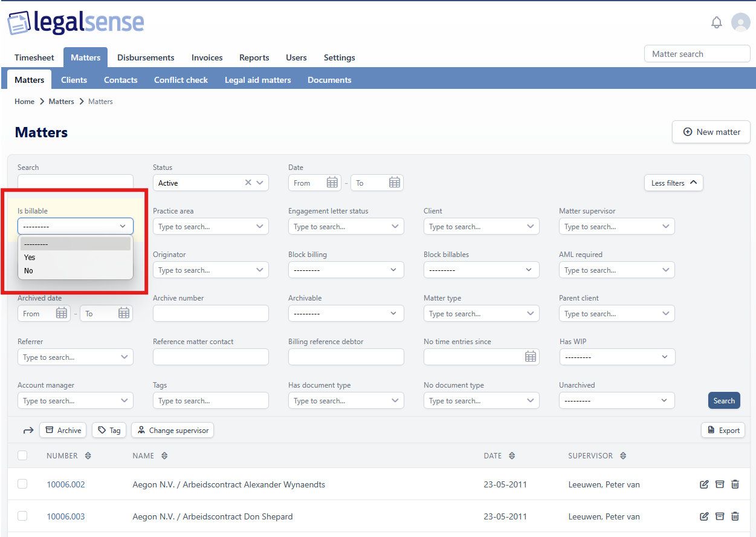
Task: Edit matter 10006.002 with pencil icon
Action: [x=703, y=484]
